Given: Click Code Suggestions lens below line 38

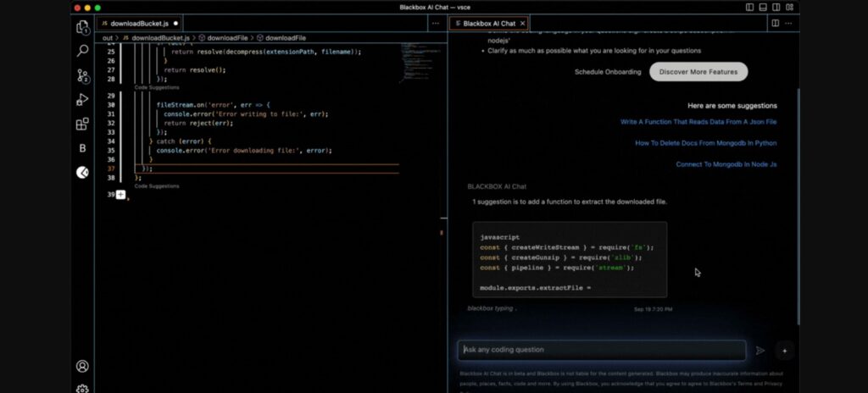Looking at the screenshot, I should [x=157, y=186].
